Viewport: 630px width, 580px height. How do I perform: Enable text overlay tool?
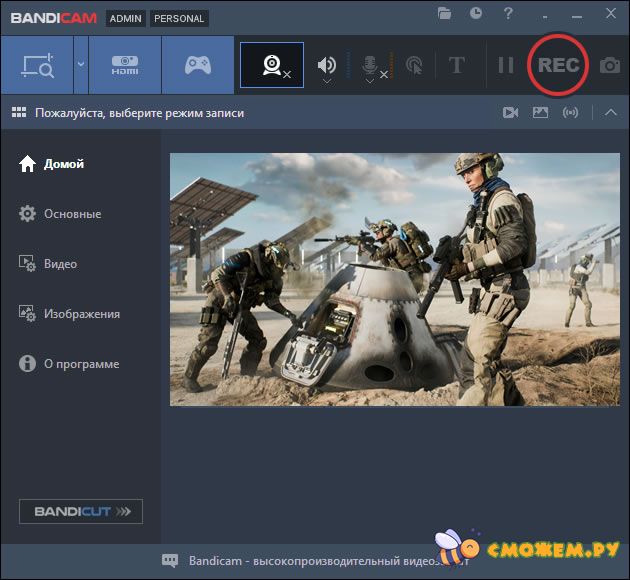point(457,66)
